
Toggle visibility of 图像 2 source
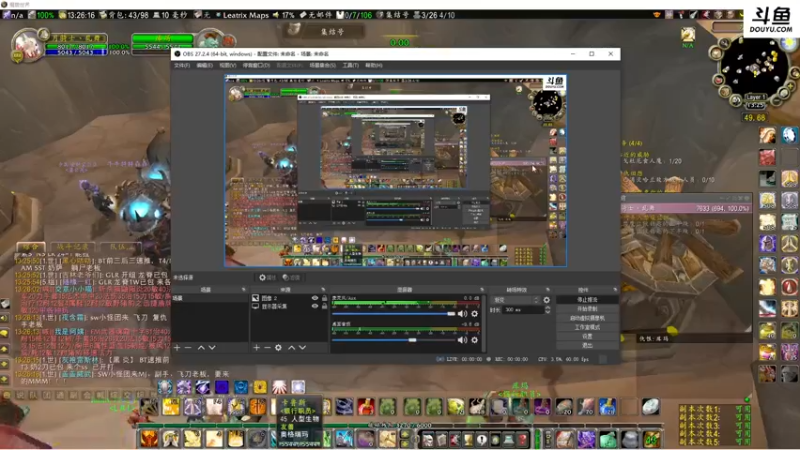(x=315, y=298)
